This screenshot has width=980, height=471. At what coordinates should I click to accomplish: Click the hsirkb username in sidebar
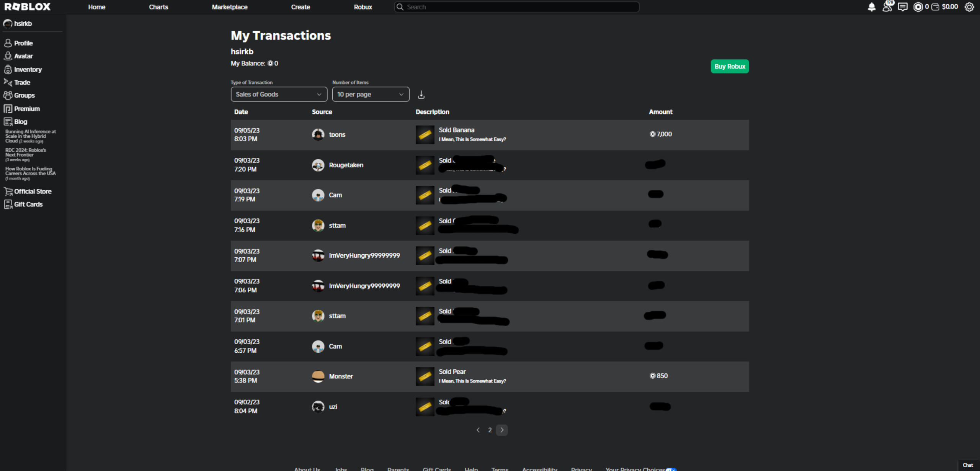(23, 24)
